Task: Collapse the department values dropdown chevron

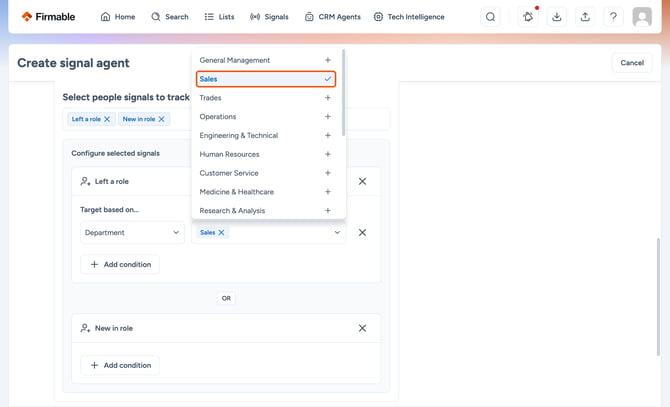Action: pos(337,233)
